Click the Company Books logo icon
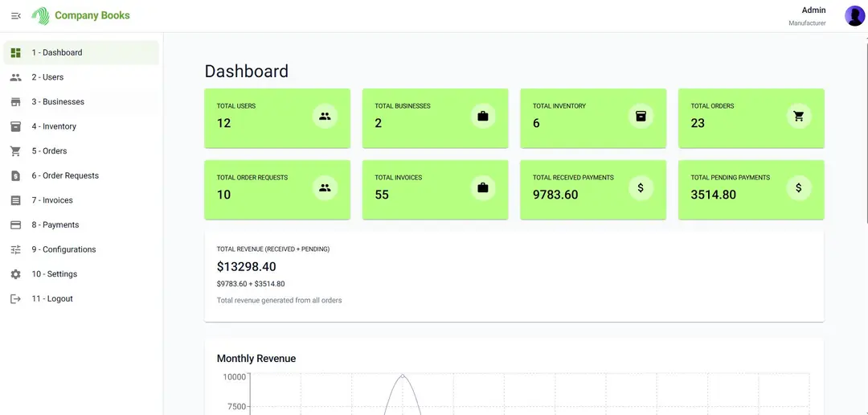This screenshot has width=868, height=415. tap(40, 15)
